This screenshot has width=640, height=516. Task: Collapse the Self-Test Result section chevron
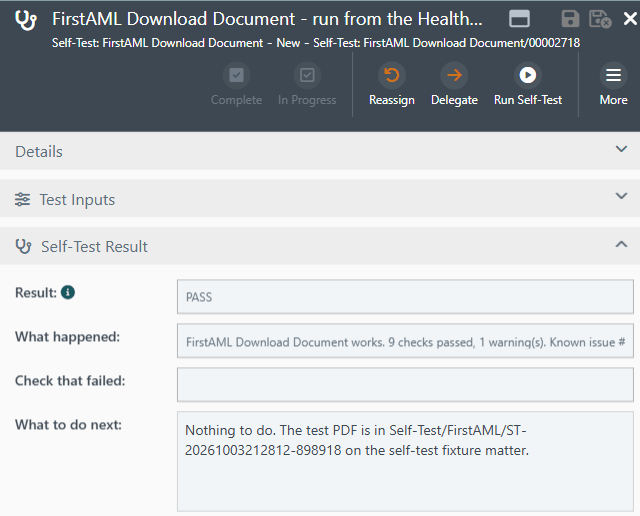[621, 244]
